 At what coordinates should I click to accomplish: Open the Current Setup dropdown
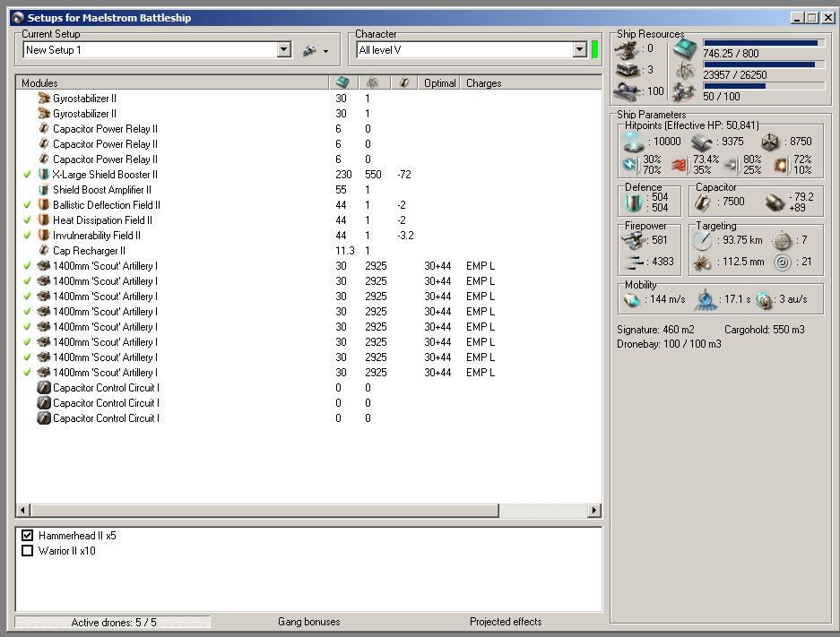tap(284, 50)
